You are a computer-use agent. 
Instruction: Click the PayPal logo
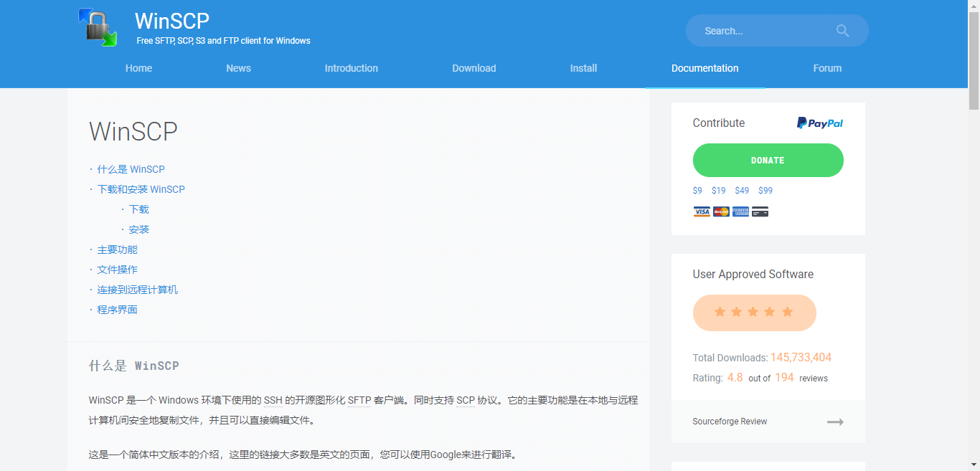(x=819, y=123)
